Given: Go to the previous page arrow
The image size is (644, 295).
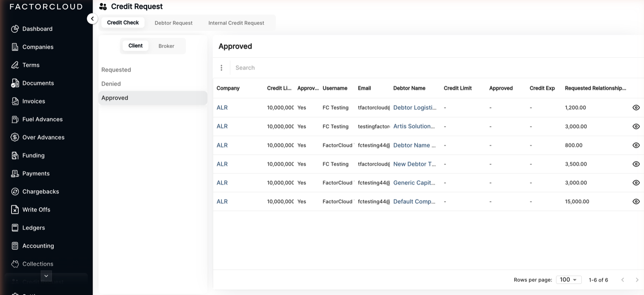Looking at the screenshot, I should tap(623, 280).
